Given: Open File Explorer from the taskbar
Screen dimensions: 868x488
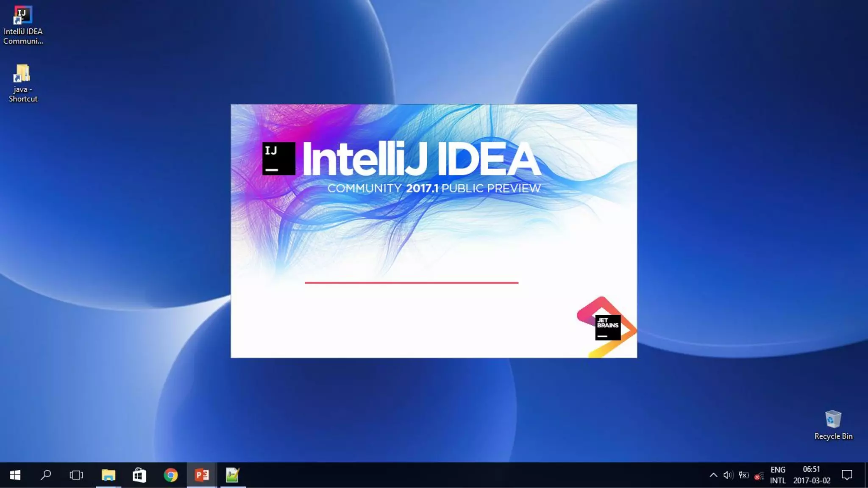Looking at the screenshot, I should coord(108,475).
